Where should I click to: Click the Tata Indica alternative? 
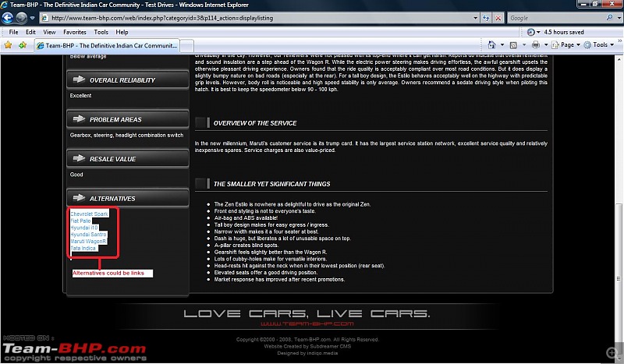click(83, 248)
